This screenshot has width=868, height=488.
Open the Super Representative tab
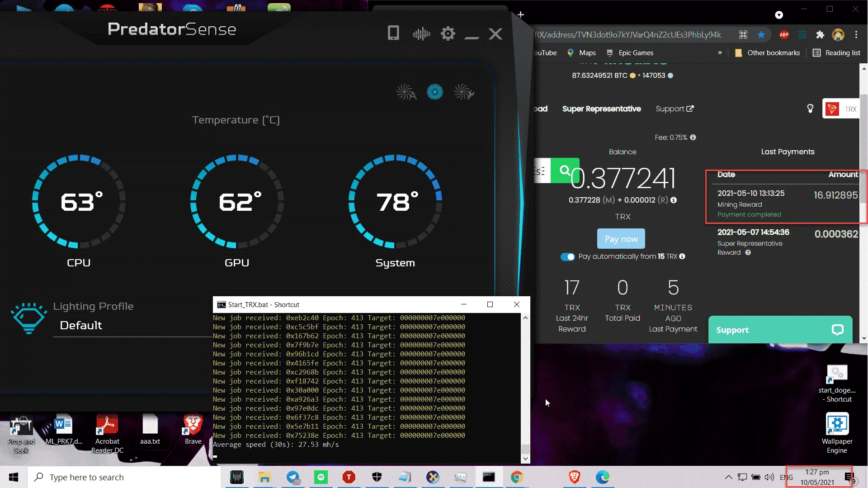tap(601, 109)
